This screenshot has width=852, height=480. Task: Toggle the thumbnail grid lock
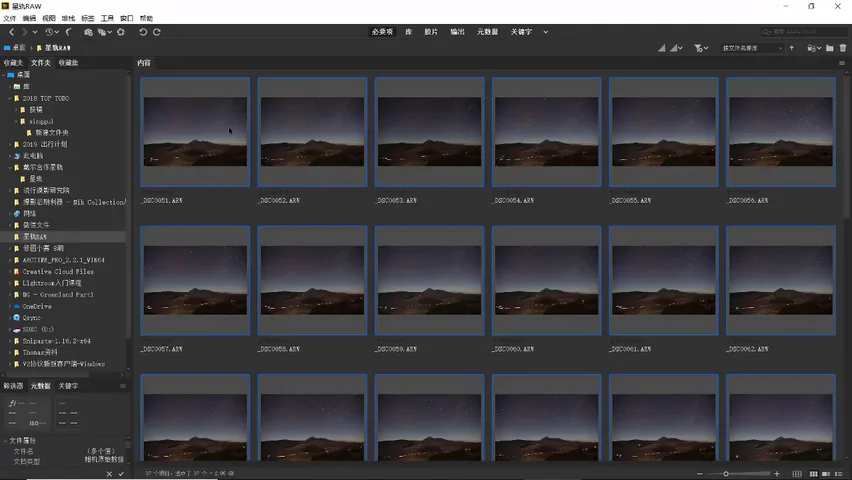point(797,474)
